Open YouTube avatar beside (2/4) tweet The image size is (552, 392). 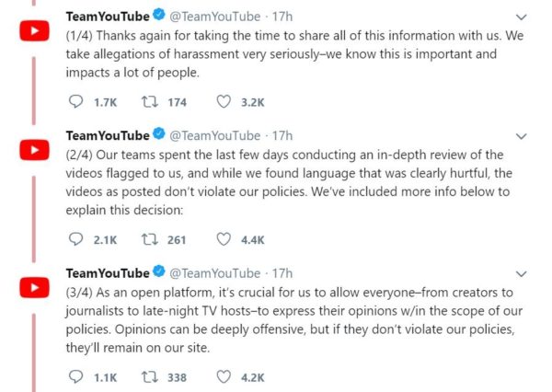click(35, 150)
